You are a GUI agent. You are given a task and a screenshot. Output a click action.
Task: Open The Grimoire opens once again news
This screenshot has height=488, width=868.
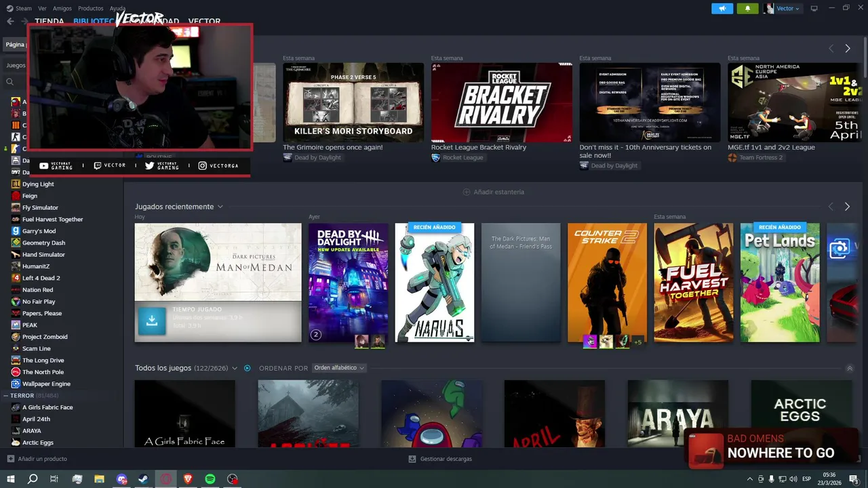tap(333, 147)
